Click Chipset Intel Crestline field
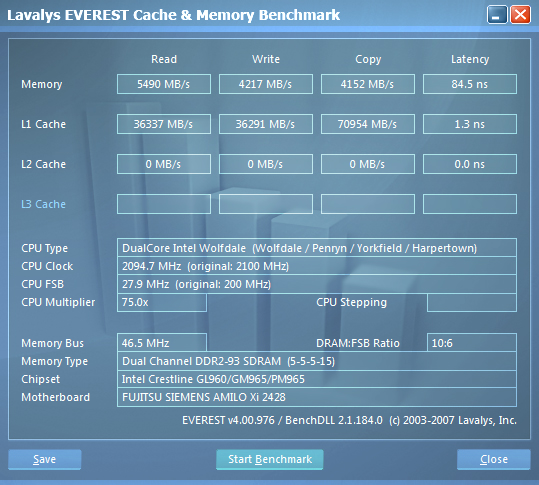This screenshot has width=539, height=485. pyautogui.click(x=317, y=379)
